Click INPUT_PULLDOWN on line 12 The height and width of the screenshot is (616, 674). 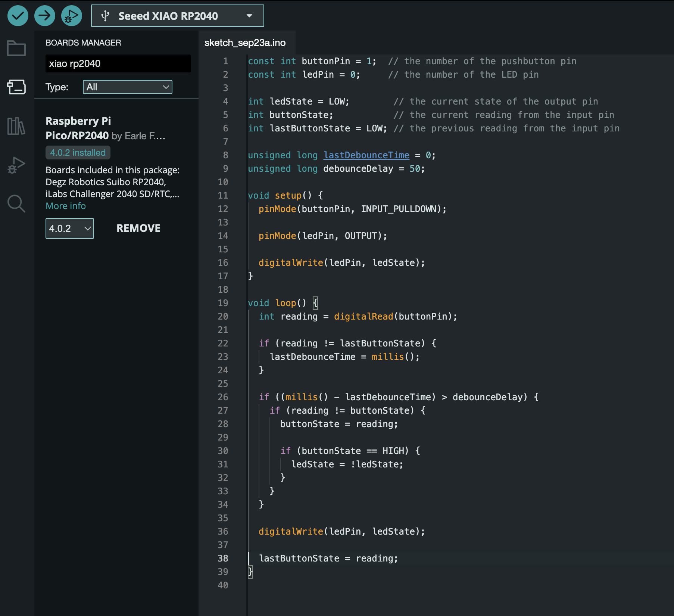399,209
